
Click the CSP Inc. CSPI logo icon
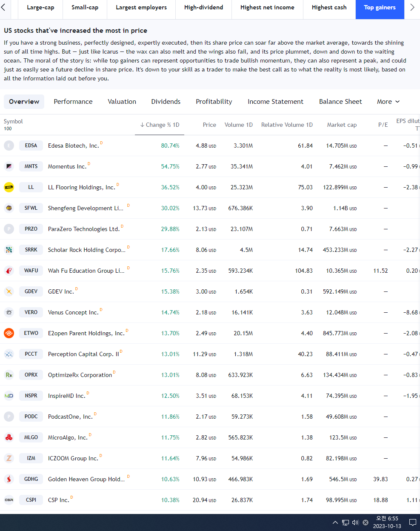(9, 500)
